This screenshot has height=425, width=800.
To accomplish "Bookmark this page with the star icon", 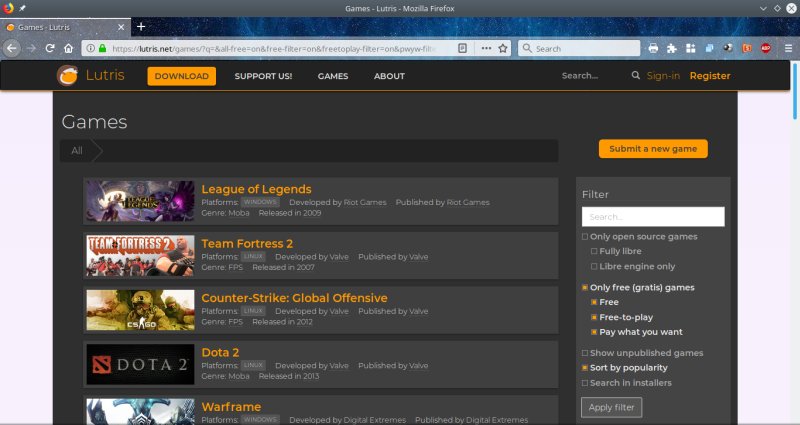I will [503, 48].
